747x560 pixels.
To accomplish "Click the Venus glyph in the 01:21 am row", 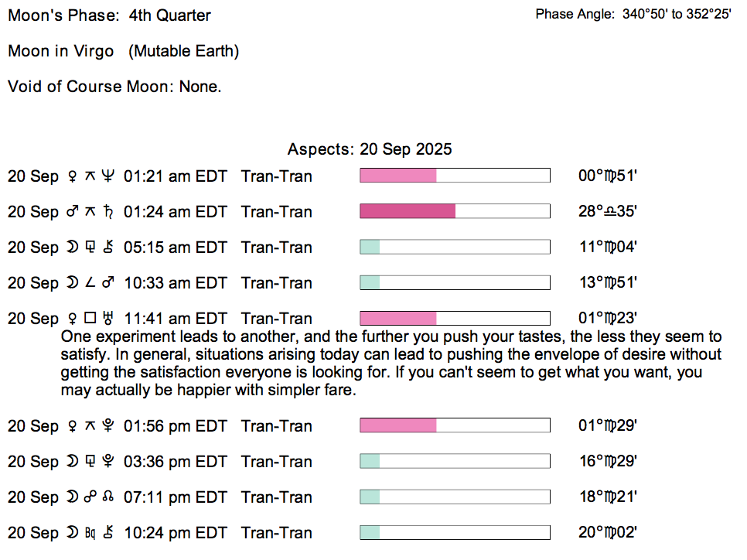I will 73,176.
